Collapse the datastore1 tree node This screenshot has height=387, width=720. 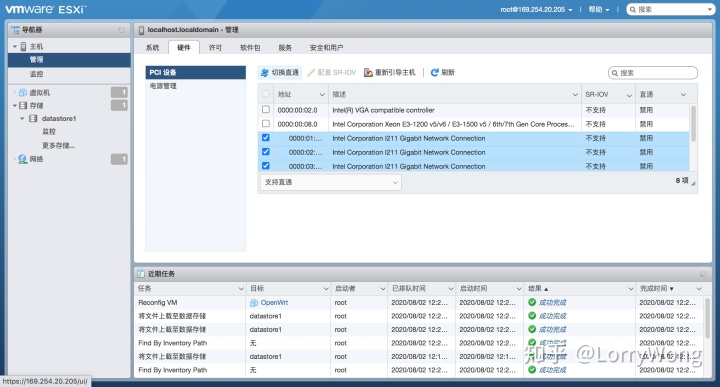pos(22,118)
